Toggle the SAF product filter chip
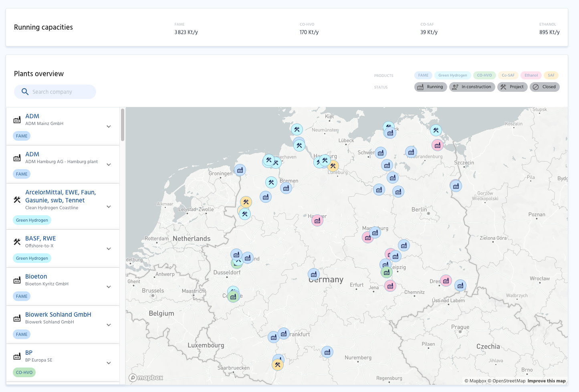The image size is (579, 392). coord(551,75)
